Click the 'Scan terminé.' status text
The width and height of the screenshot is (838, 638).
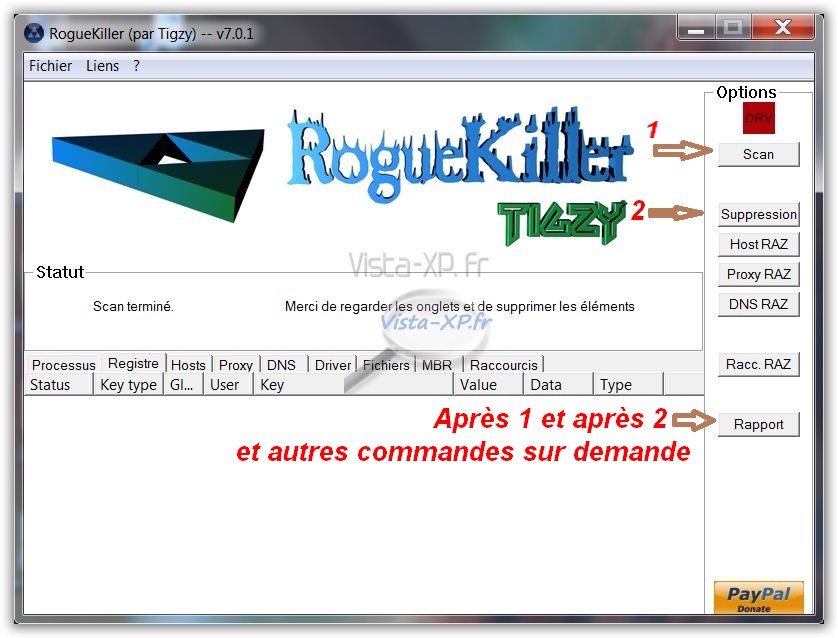click(x=133, y=306)
